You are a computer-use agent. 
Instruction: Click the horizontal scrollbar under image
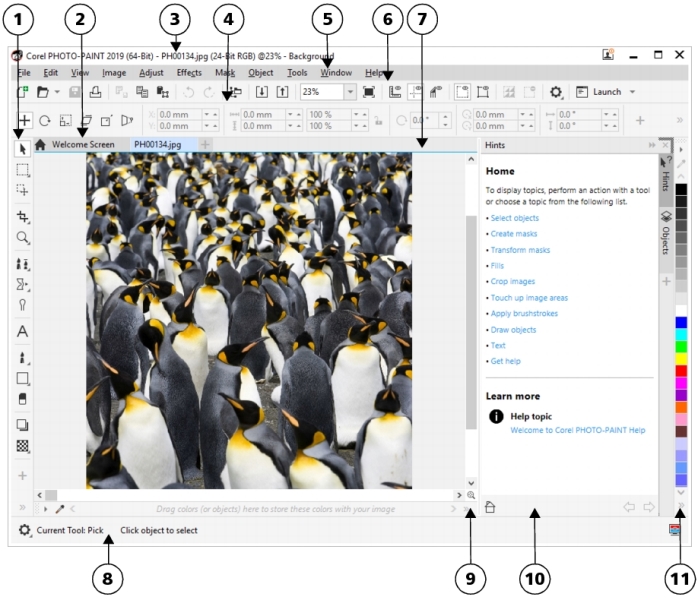(x=250, y=495)
